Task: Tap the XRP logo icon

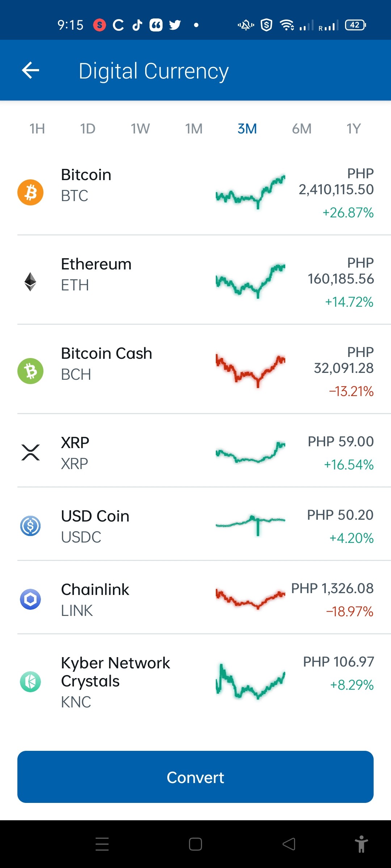Action: pos(30,452)
